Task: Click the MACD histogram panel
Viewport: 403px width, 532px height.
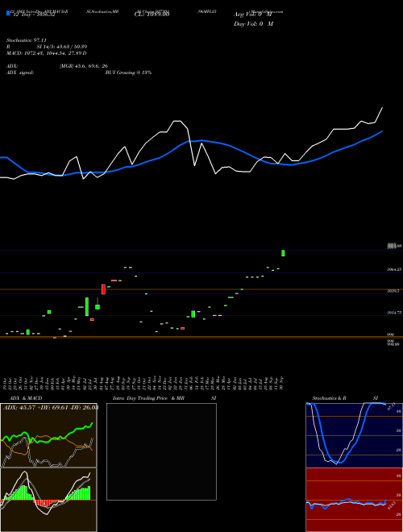Action: click(x=48, y=500)
